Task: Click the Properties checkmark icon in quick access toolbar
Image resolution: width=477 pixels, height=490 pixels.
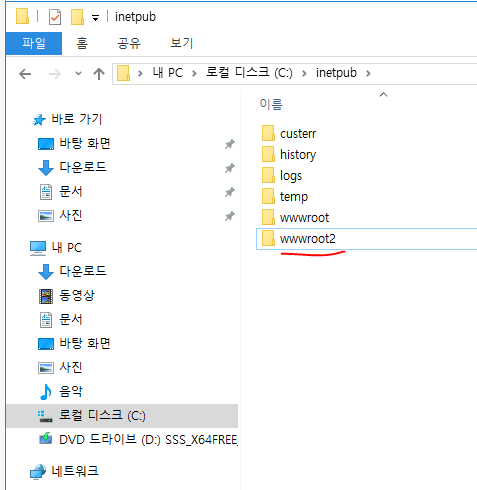Action: (55, 17)
